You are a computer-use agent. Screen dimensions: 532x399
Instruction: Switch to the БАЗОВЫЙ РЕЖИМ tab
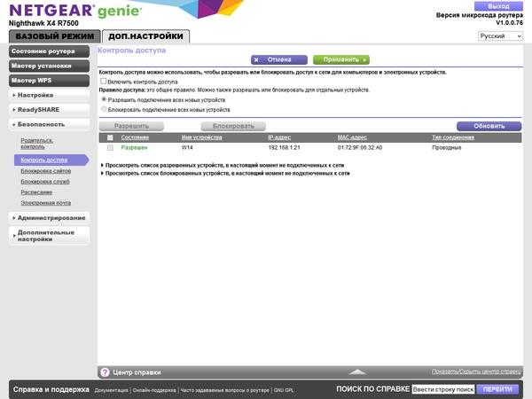pos(55,36)
